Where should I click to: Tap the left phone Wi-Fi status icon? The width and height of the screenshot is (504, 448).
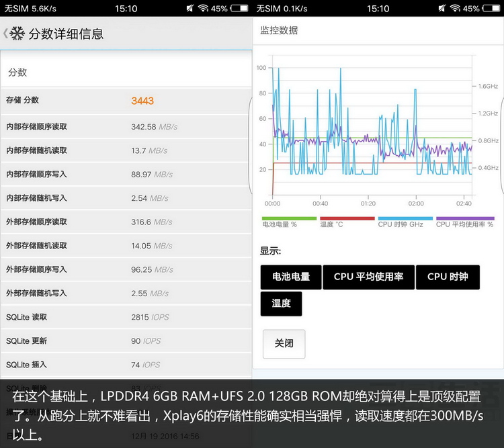(203, 9)
